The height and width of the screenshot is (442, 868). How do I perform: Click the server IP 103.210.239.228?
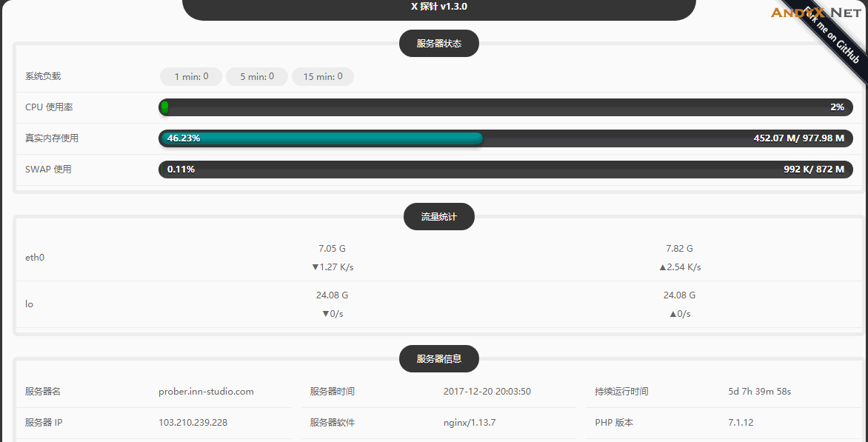coord(193,423)
